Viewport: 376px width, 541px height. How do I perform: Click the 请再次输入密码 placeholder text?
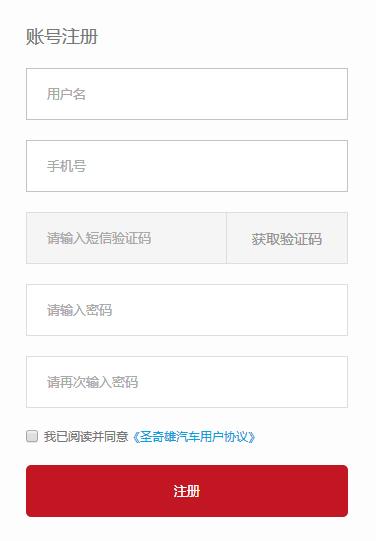(x=92, y=382)
